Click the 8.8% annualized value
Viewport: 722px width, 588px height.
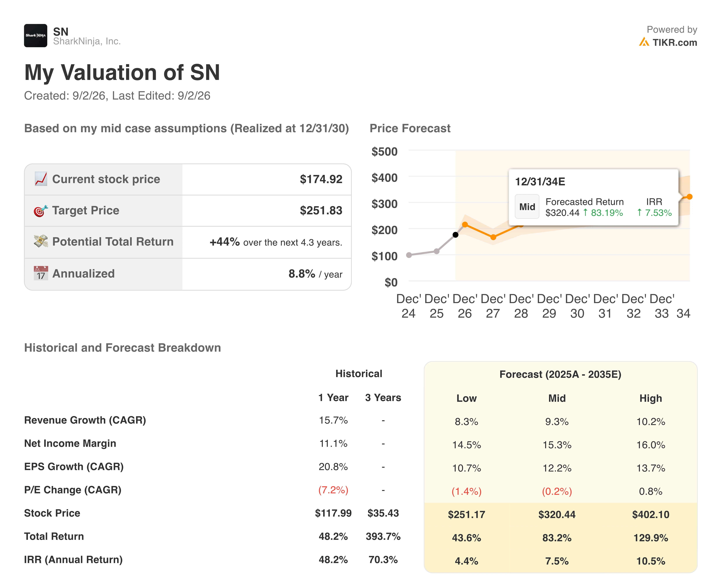click(x=302, y=274)
